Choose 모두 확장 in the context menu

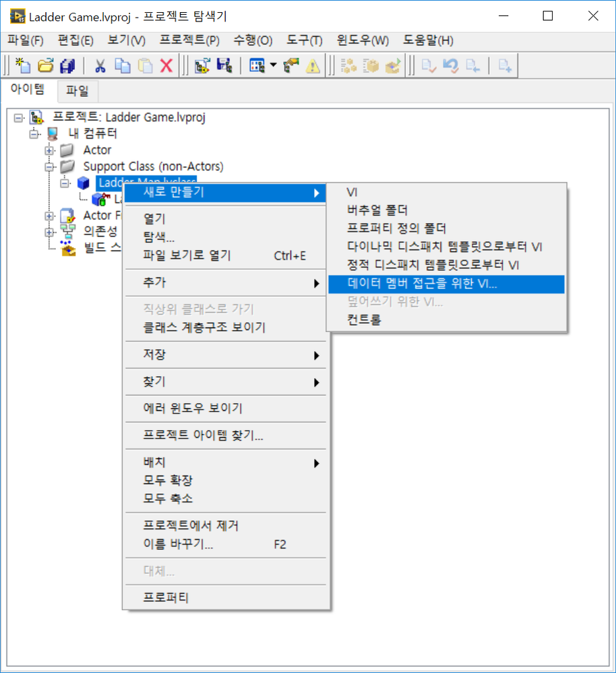pos(226,480)
